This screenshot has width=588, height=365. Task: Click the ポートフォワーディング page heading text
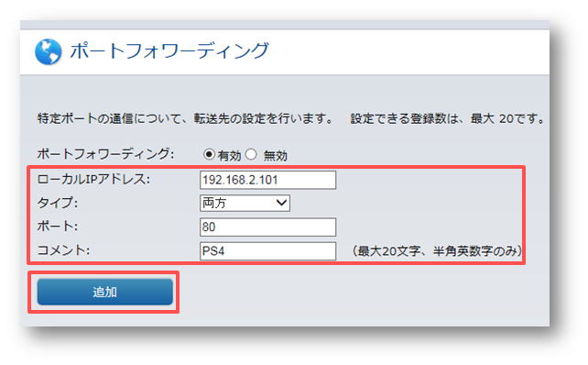coord(169,50)
